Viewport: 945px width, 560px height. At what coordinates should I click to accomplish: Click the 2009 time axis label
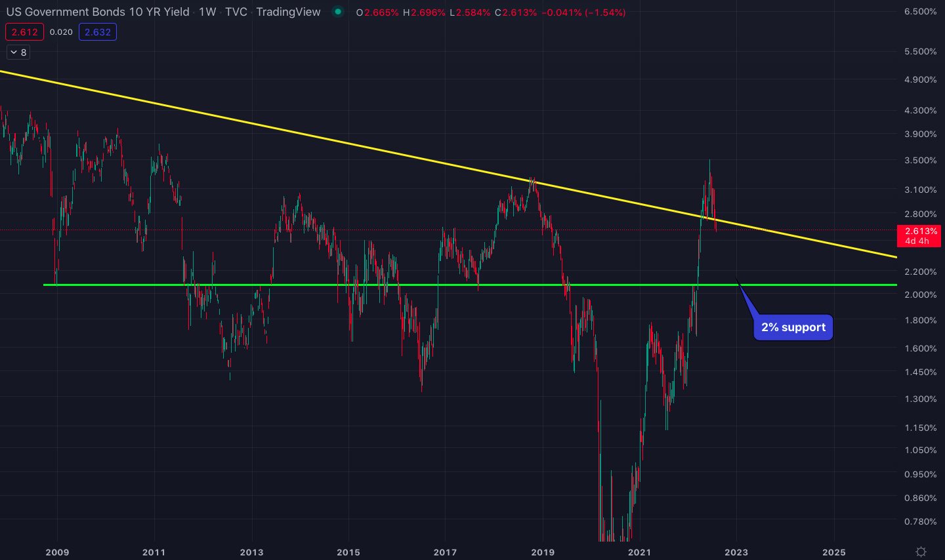coord(57,552)
